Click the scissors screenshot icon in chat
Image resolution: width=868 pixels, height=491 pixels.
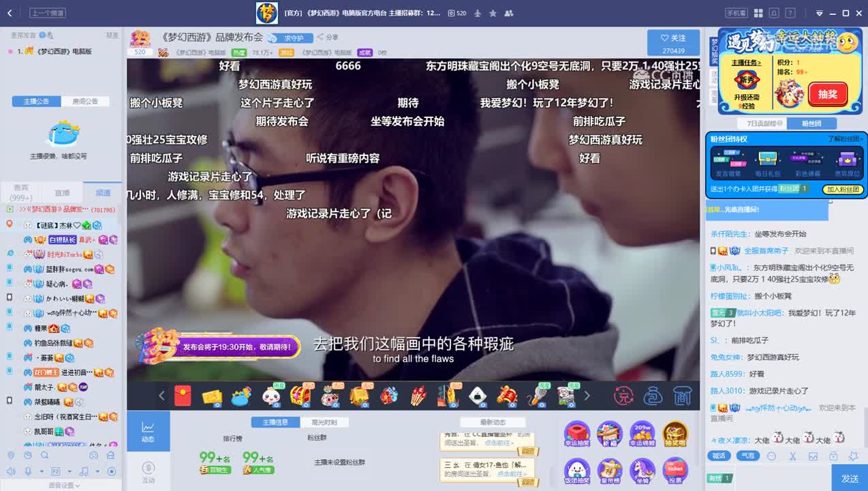pos(792,456)
